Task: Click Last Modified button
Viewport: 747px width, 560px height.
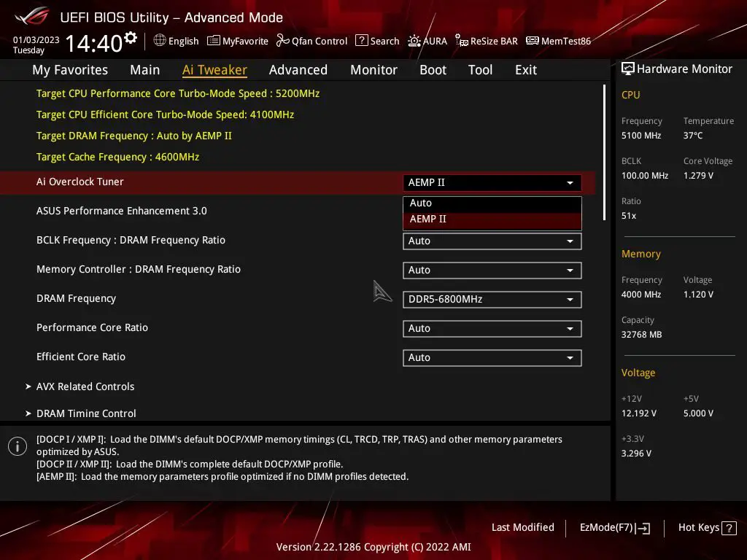Action: [522, 528]
